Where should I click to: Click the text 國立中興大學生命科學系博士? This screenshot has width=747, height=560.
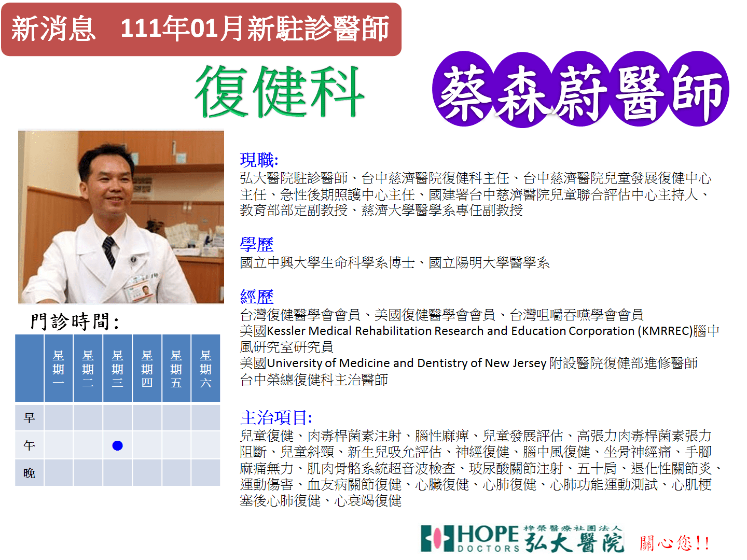coord(327,263)
